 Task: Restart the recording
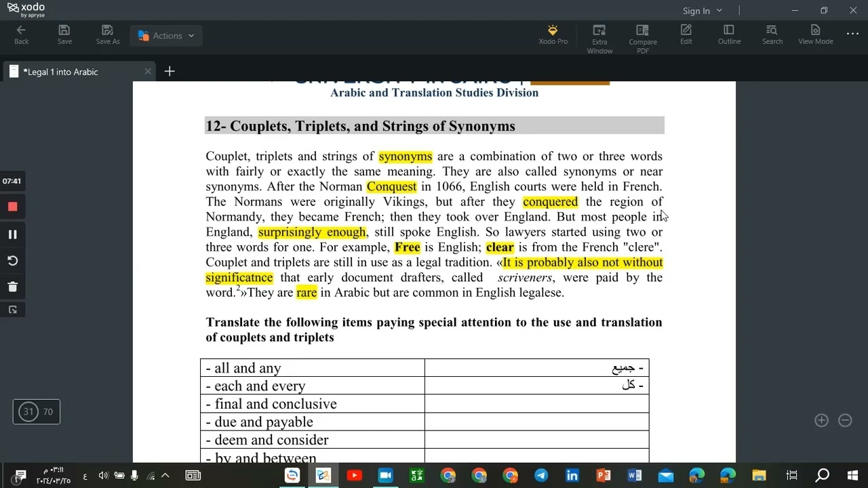[x=12, y=261]
